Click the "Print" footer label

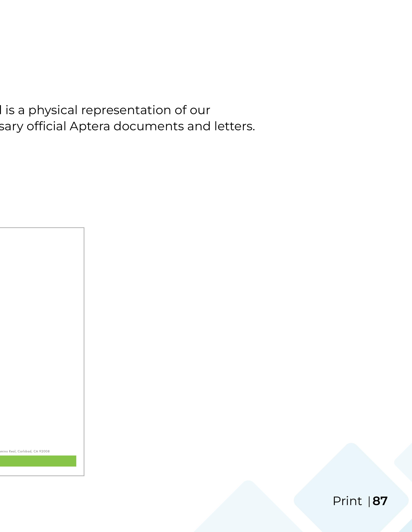pos(347,501)
